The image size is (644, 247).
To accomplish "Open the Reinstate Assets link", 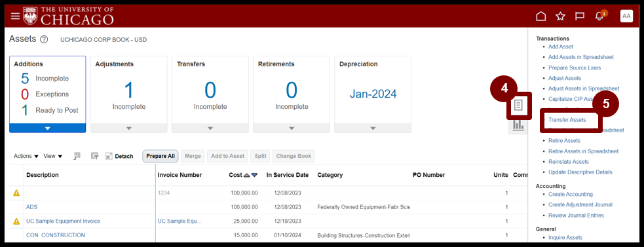I will 569,162.
